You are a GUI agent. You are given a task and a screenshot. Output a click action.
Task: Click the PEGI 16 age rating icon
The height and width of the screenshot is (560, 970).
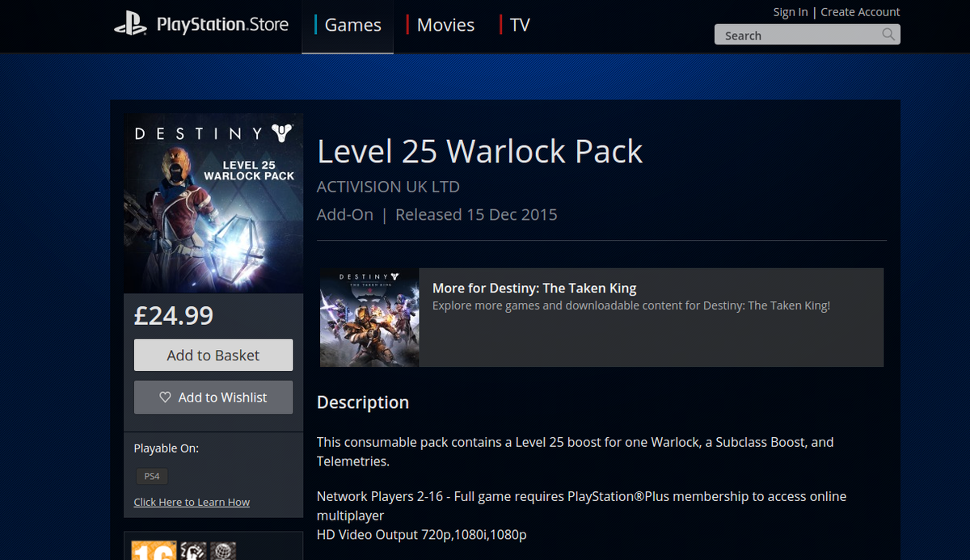(153, 550)
